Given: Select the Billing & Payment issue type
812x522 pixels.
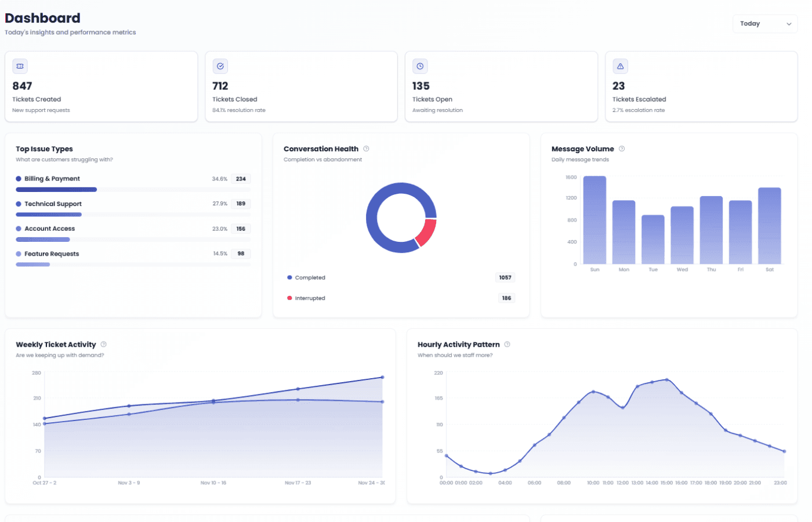Looking at the screenshot, I should 51,179.
